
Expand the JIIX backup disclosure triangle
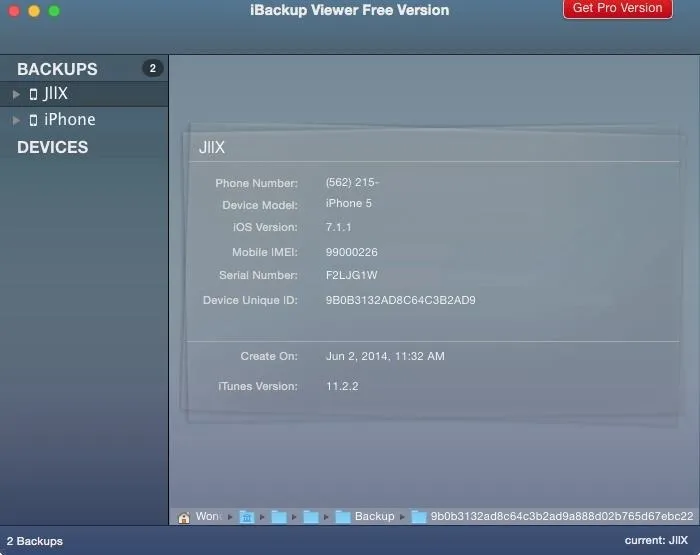pos(17,94)
